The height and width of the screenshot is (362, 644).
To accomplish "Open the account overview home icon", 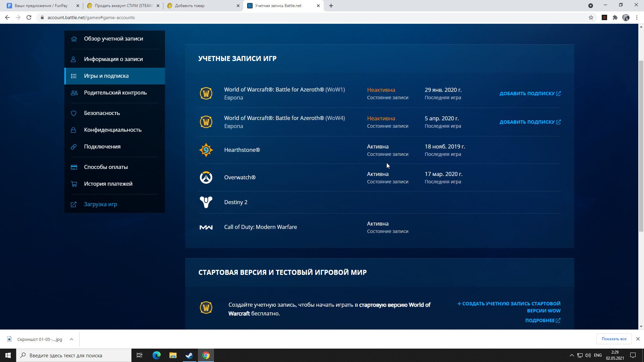I will (x=74, y=39).
